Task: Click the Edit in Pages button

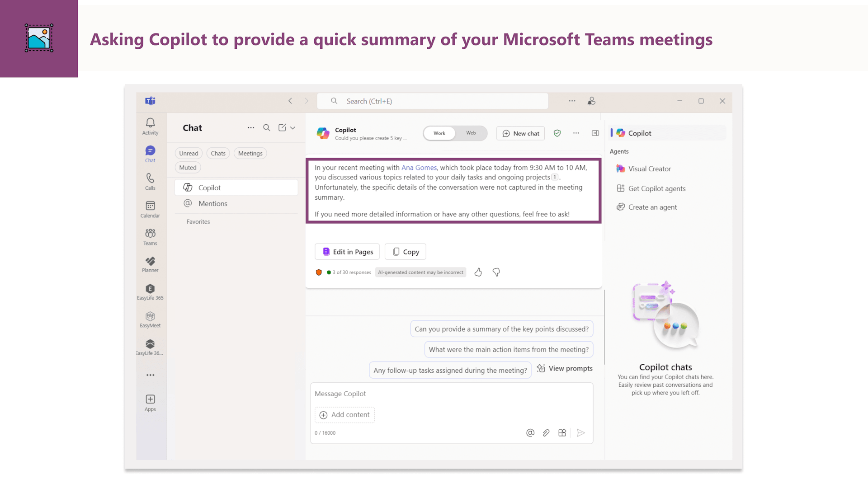Action: coord(347,252)
